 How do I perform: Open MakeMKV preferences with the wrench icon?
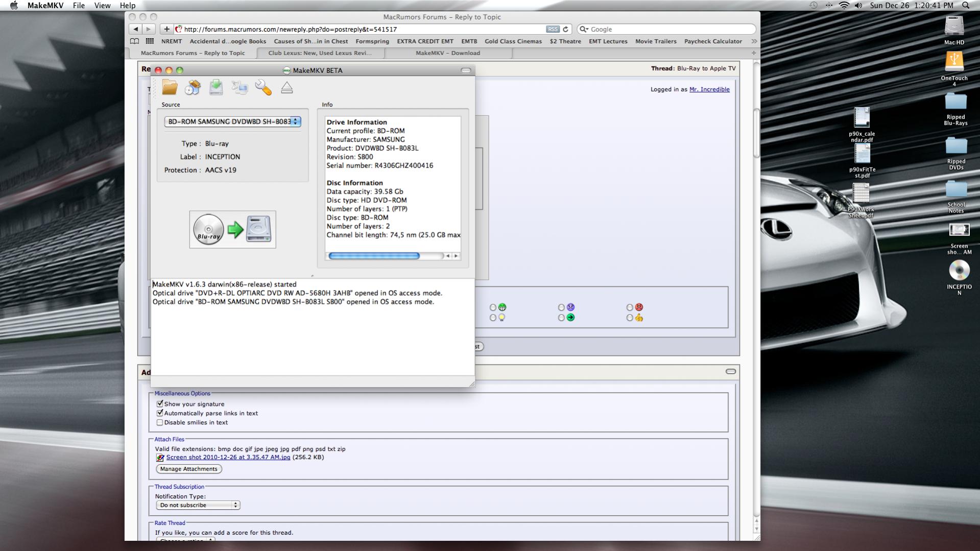click(x=263, y=87)
